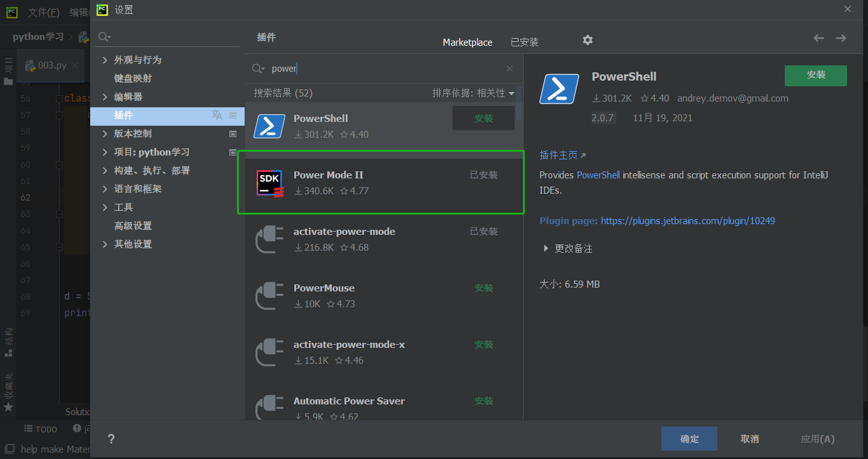Click the activate-power-mode plug icon
Screen dimensions: 868x459
(x=269, y=239)
